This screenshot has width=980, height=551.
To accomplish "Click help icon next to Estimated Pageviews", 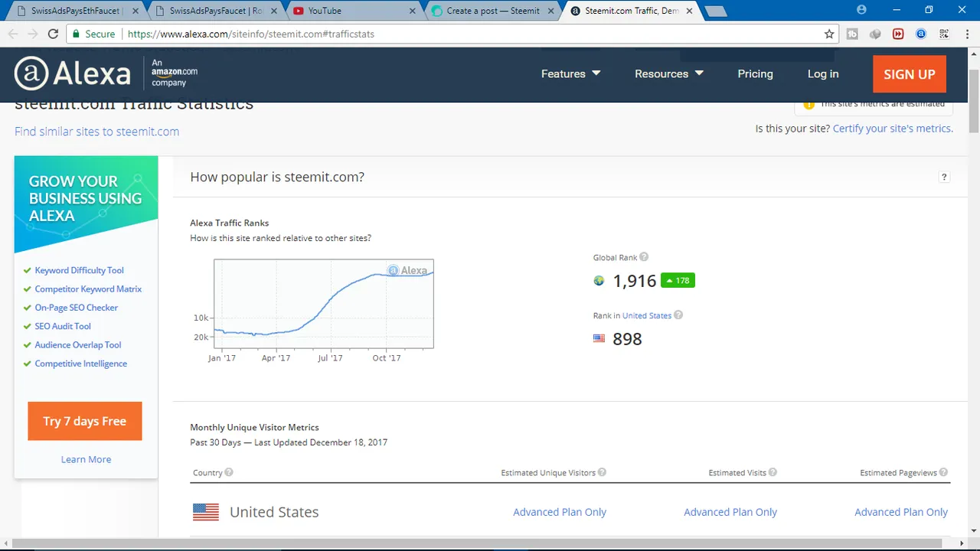I will (x=943, y=472).
